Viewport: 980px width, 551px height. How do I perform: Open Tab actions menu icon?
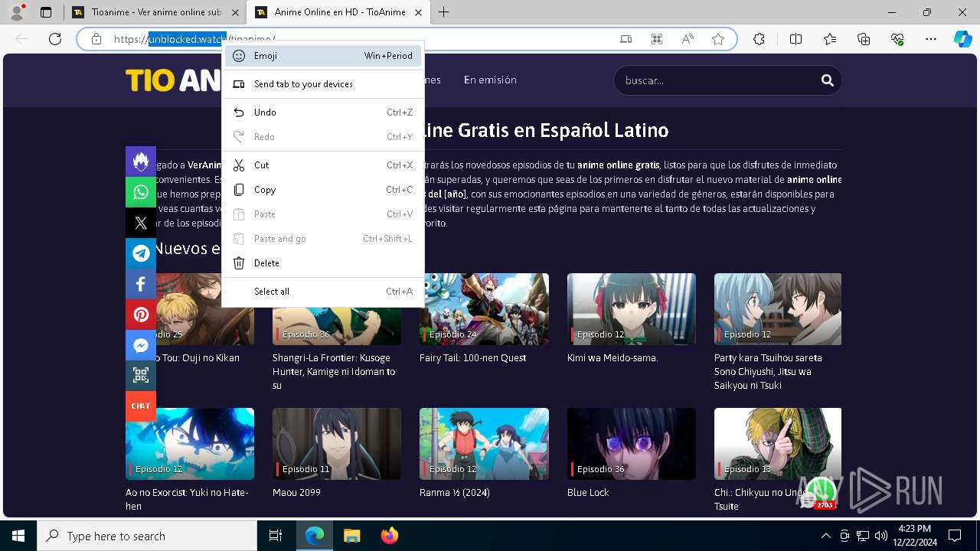tap(46, 12)
